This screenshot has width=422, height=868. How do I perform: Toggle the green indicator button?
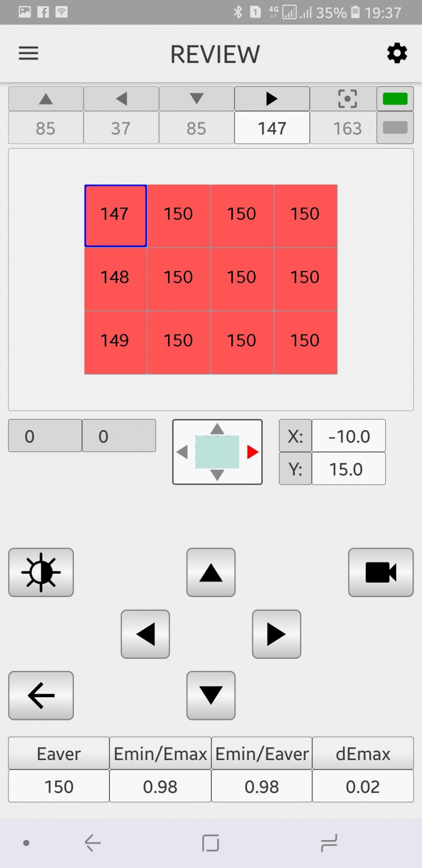[395, 99]
